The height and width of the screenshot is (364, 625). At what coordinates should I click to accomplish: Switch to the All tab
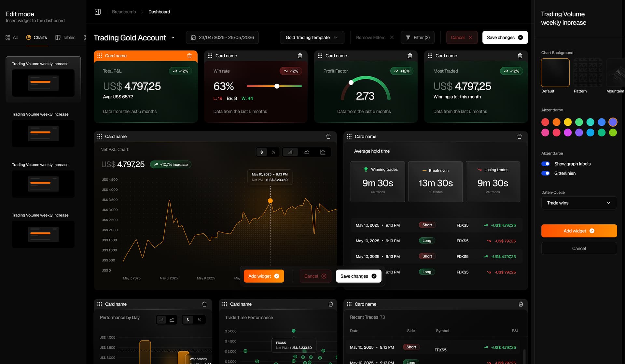(x=12, y=37)
